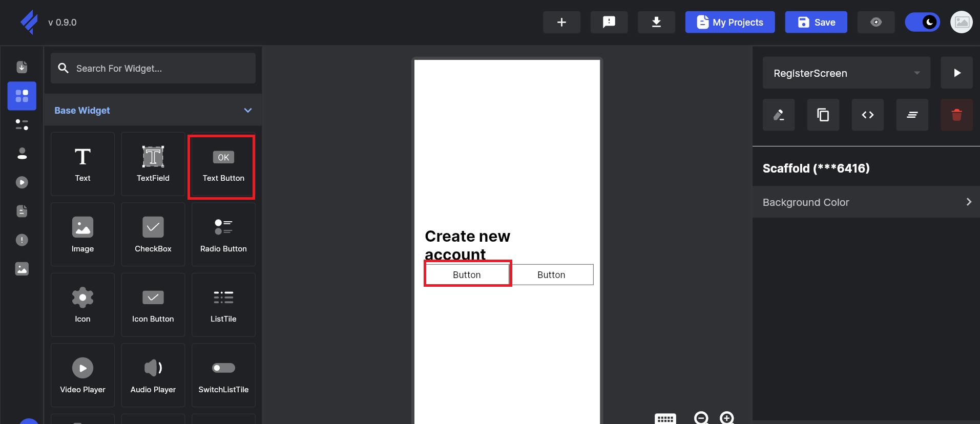The width and height of the screenshot is (980, 424).
Task: Switch to widgets panel in sidebar
Action: [22, 96]
